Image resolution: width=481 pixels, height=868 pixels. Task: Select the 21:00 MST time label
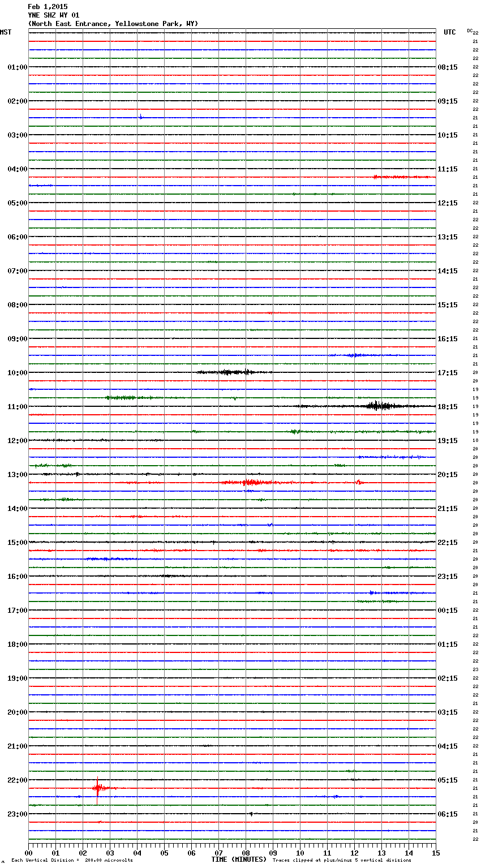[18, 746]
